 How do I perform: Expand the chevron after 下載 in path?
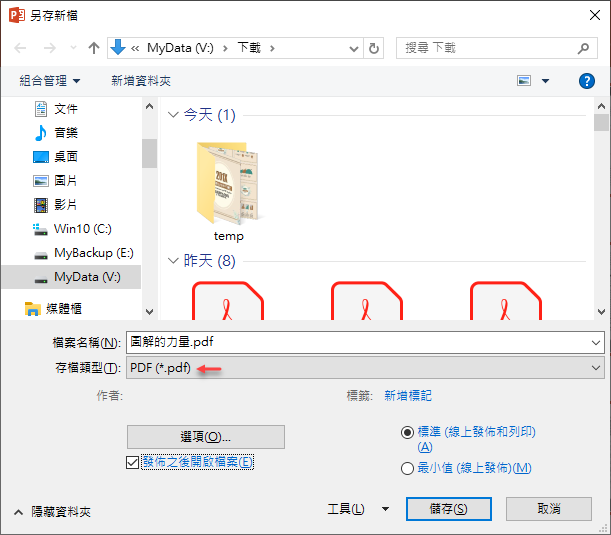pos(272,48)
